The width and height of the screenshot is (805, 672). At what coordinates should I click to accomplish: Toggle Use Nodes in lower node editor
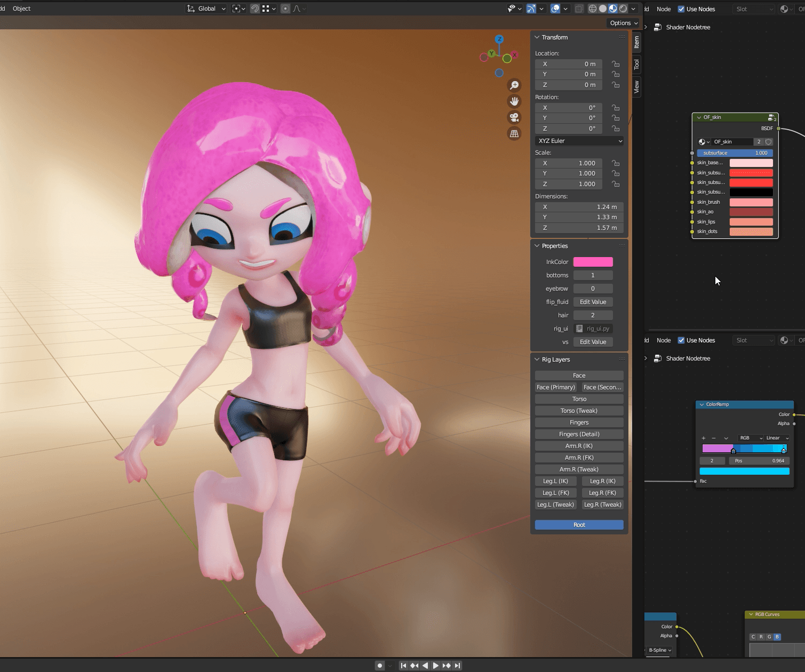point(681,340)
